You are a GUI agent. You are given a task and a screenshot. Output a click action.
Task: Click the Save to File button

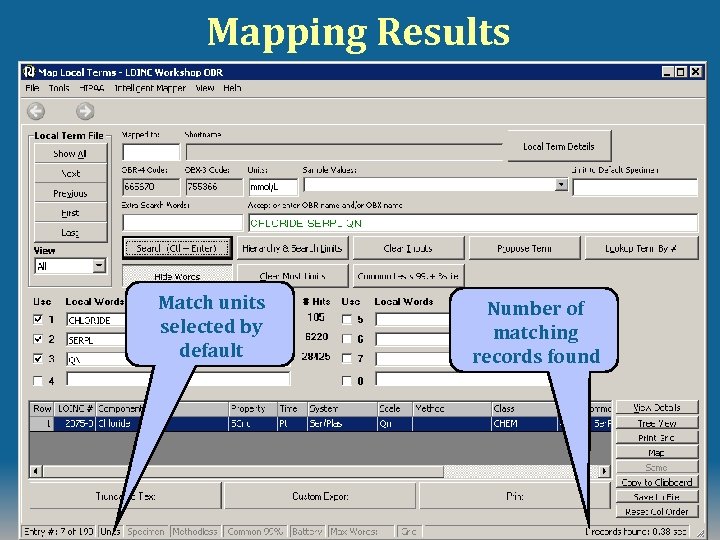point(657,497)
